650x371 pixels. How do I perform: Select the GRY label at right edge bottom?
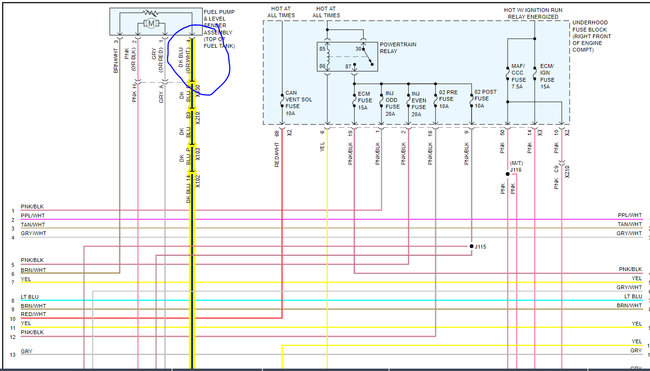click(x=636, y=350)
